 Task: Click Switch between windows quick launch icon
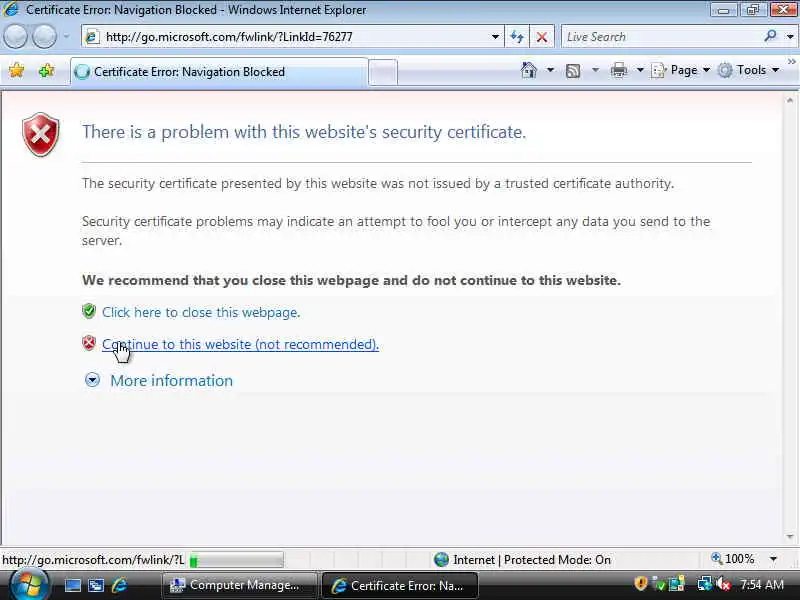(96, 585)
